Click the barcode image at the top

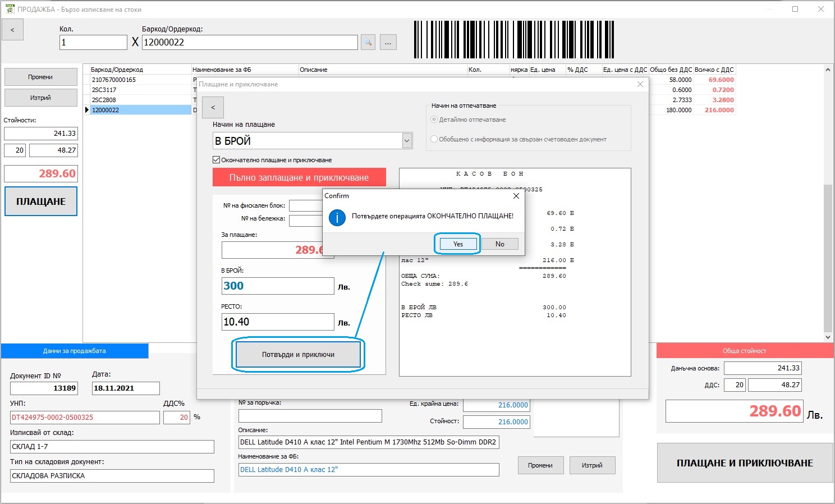coord(514,40)
